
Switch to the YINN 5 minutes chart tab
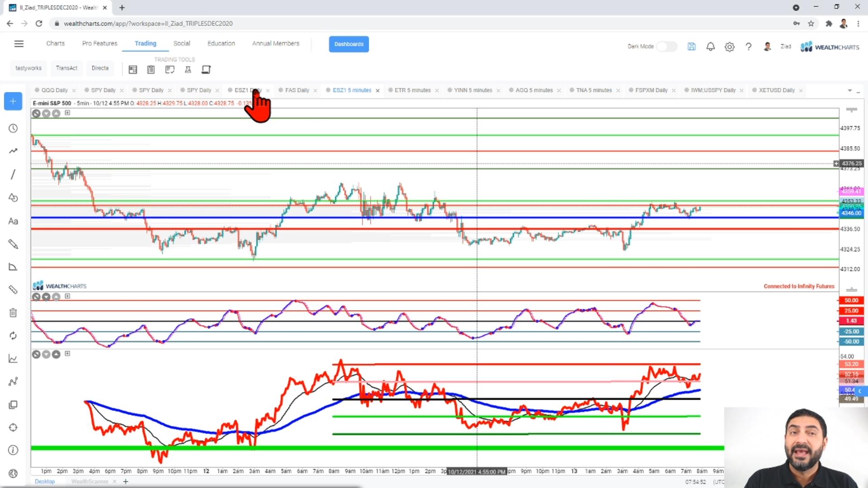tap(473, 90)
